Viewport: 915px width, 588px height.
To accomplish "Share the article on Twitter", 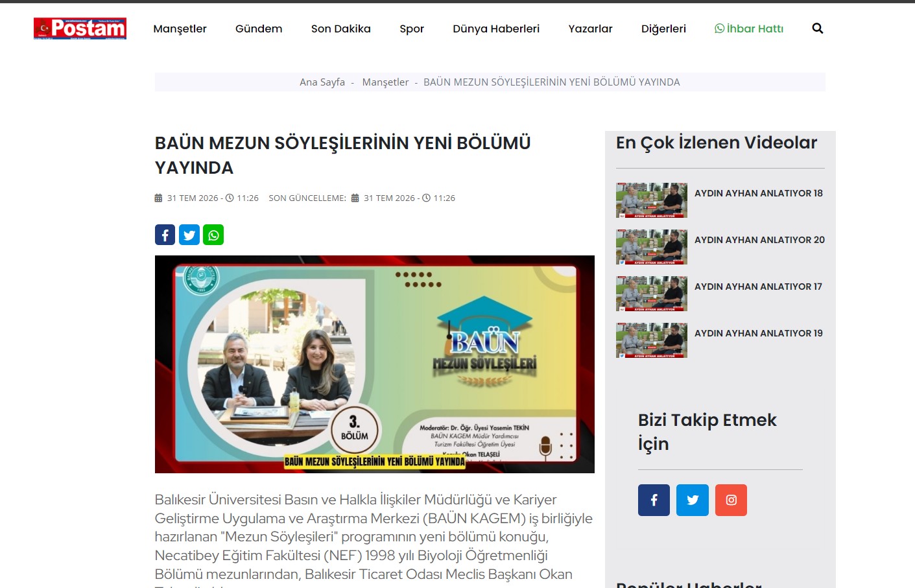I will pos(189,235).
